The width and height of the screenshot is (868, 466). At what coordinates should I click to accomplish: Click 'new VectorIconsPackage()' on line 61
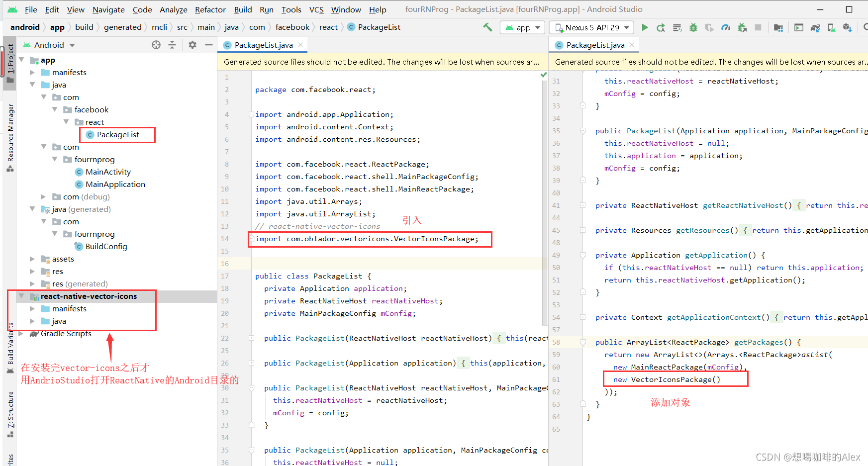point(667,379)
